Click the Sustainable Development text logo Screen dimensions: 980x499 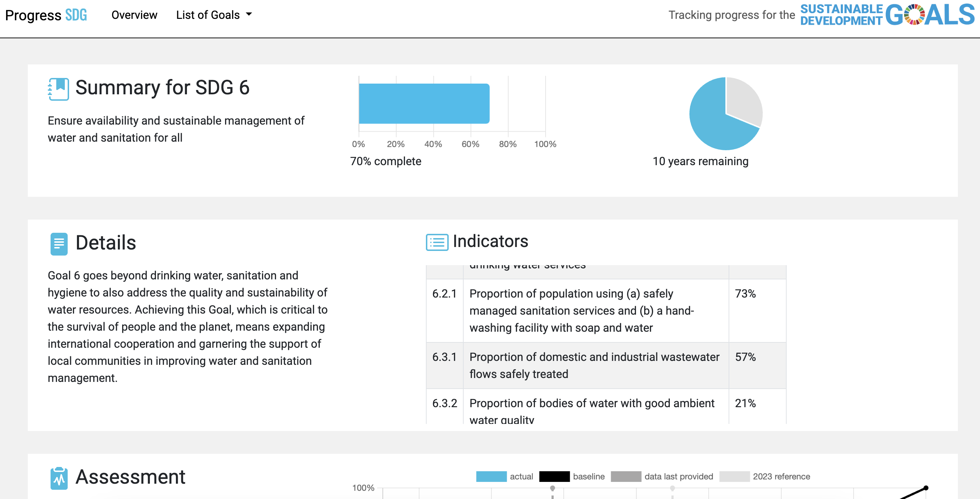click(x=841, y=15)
